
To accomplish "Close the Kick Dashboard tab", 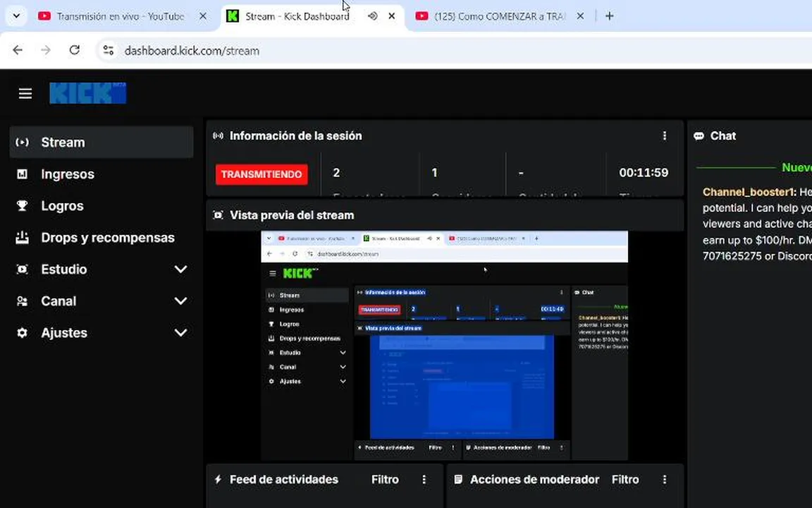I will [392, 16].
